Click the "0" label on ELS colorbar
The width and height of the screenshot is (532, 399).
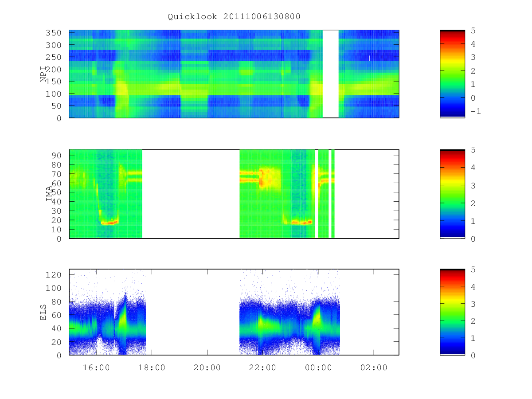point(473,355)
